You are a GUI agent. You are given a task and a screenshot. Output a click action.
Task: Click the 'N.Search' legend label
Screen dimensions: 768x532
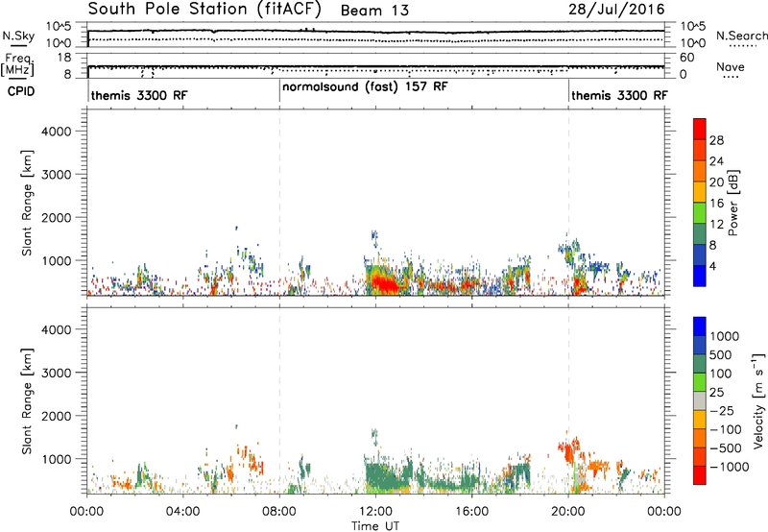click(741, 36)
